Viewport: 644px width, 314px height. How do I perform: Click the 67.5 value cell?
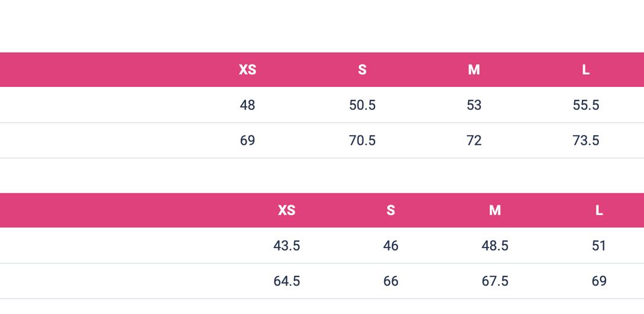point(495,281)
